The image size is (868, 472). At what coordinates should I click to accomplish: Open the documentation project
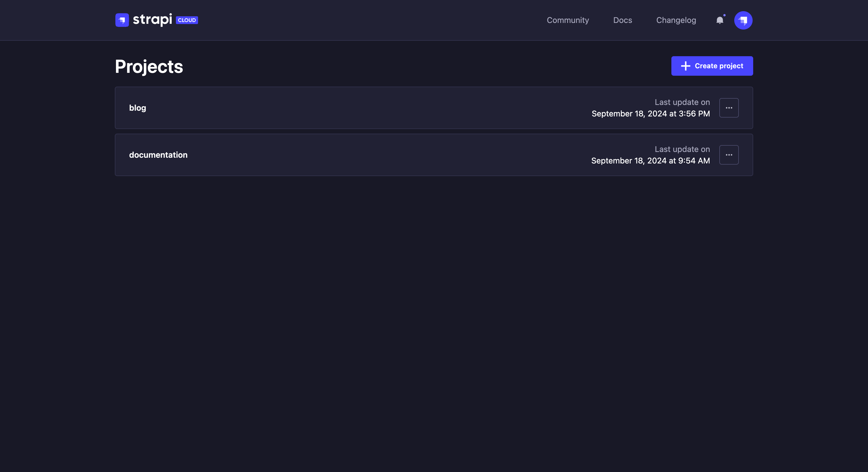[158, 155]
